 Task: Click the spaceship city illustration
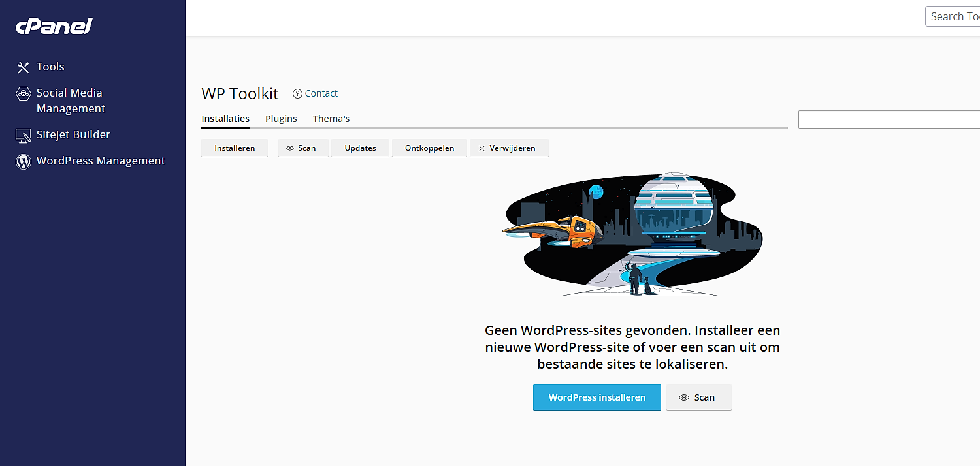632,234
